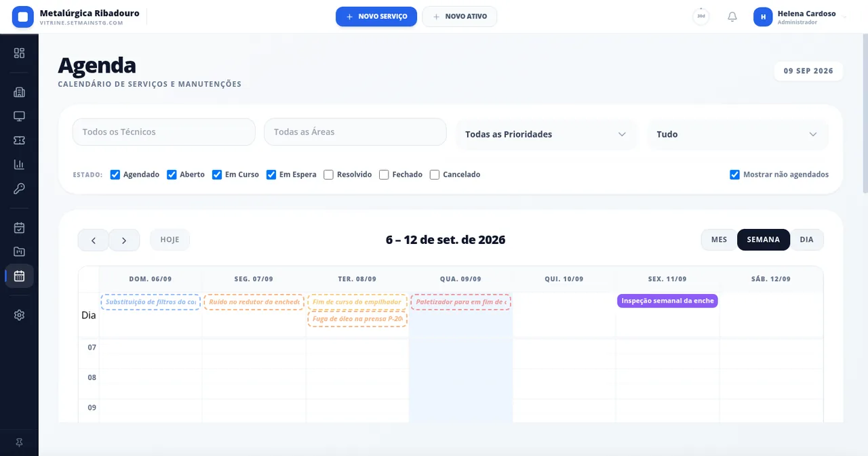Switch to the DIA calendar view

[x=806, y=240]
